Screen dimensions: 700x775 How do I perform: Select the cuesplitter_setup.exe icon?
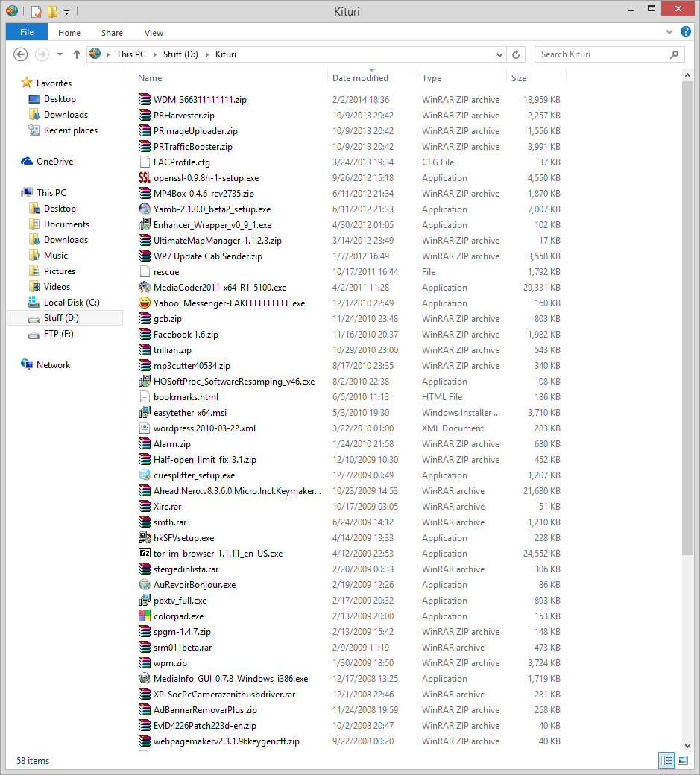tap(145, 475)
